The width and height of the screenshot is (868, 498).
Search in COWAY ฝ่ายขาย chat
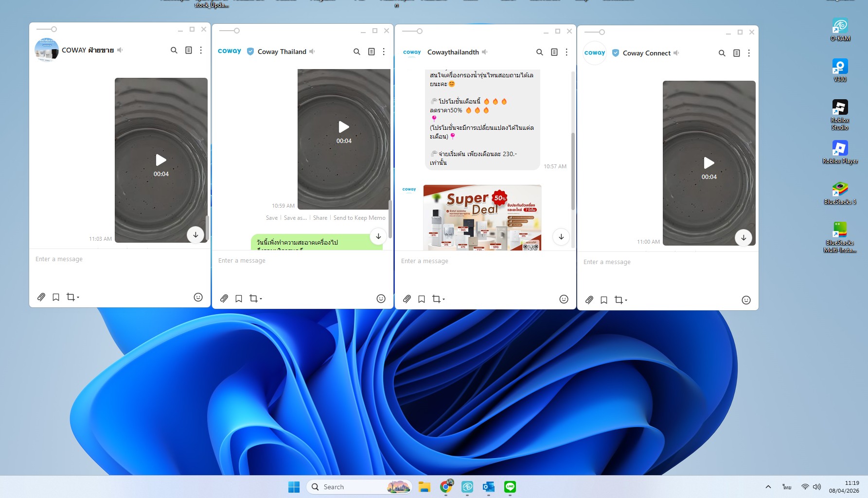(174, 50)
